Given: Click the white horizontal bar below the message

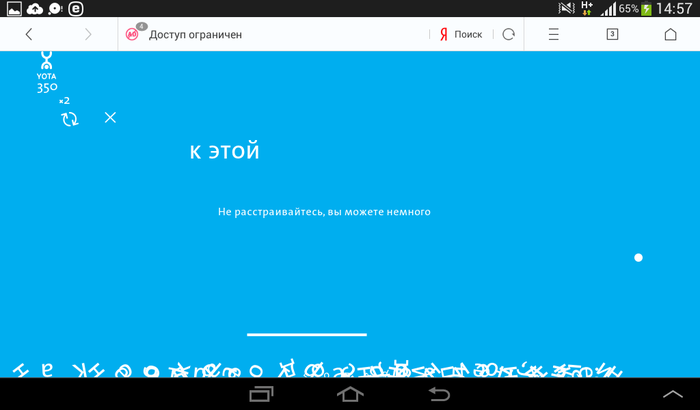Looking at the screenshot, I should [307, 334].
